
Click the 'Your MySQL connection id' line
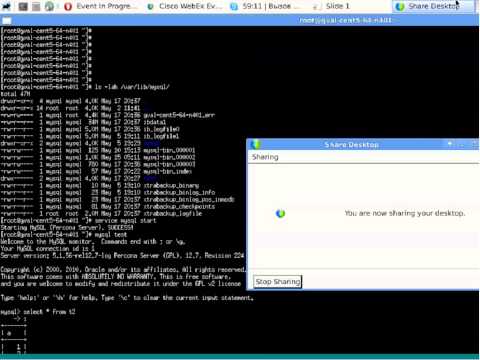pos(48,249)
